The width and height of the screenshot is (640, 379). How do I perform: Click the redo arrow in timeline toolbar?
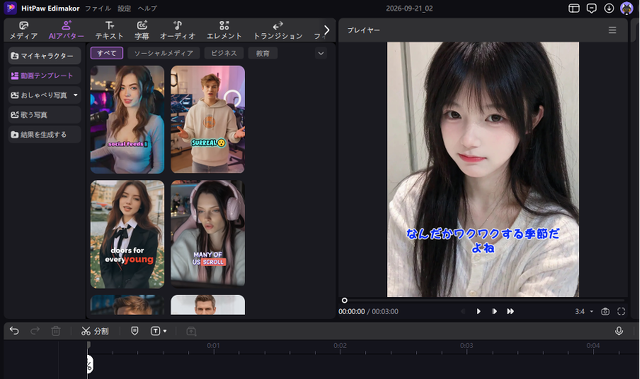coord(35,331)
